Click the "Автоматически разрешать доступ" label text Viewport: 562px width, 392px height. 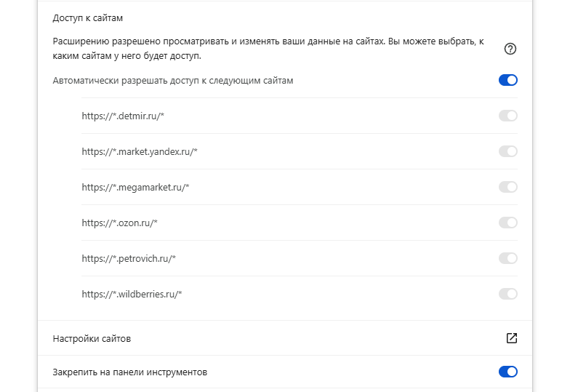tap(173, 80)
